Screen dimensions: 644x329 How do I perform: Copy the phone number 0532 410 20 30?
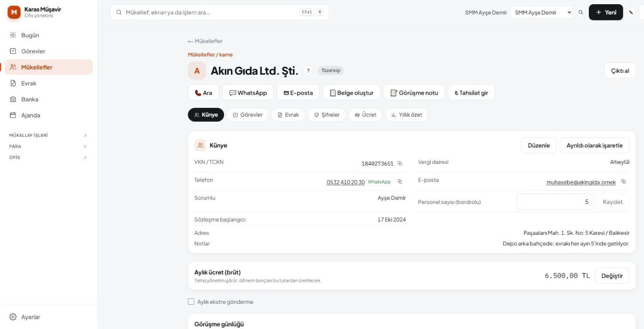click(400, 182)
